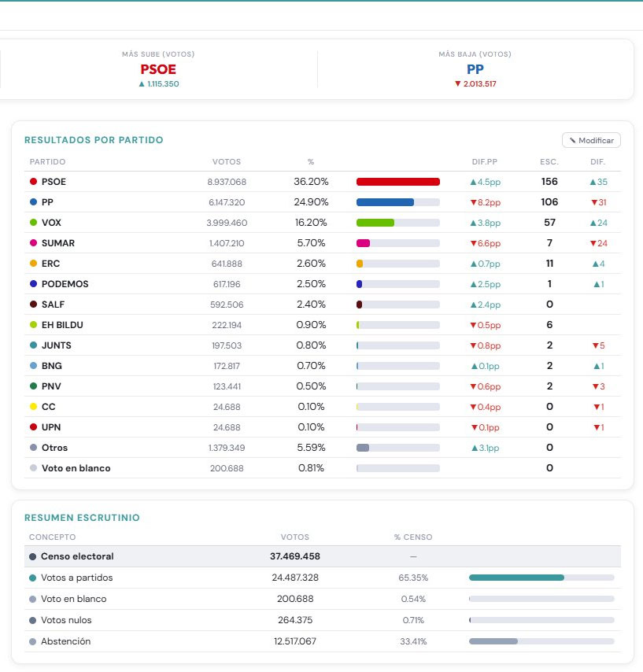Viewport: 643px width, 672px height.
Task: Click the PNV dark green dot
Action: (33, 386)
